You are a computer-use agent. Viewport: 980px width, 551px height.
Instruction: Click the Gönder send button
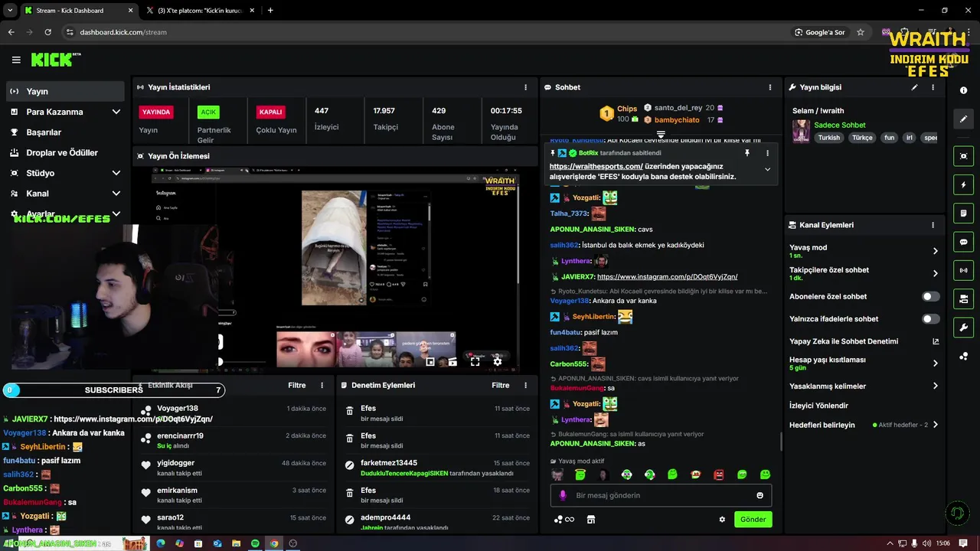click(x=753, y=520)
